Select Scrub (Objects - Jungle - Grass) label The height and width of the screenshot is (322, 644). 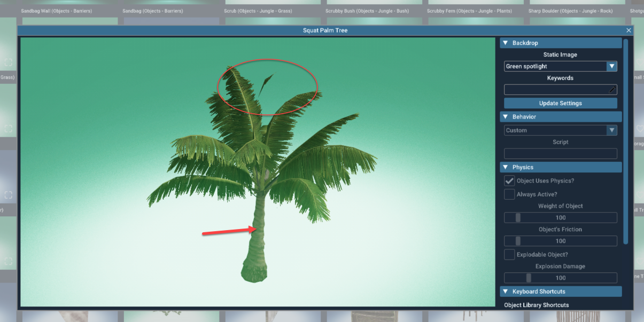click(257, 11)
